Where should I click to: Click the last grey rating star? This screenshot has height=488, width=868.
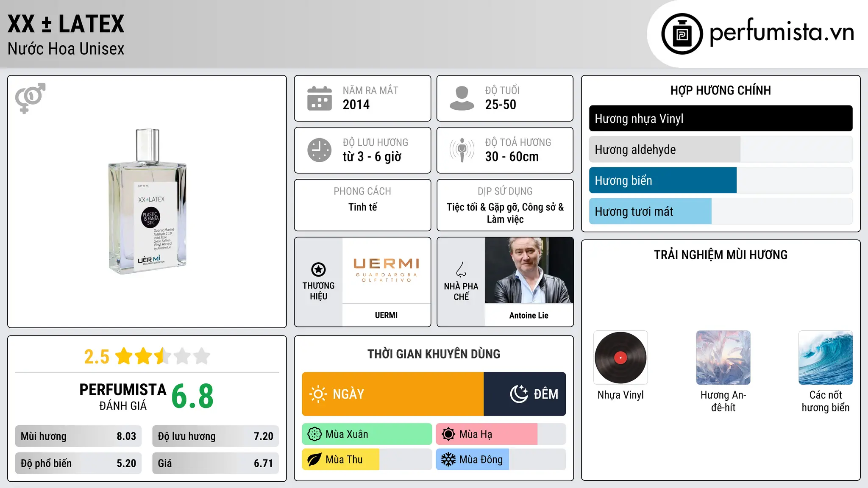(x=202, y=356)
